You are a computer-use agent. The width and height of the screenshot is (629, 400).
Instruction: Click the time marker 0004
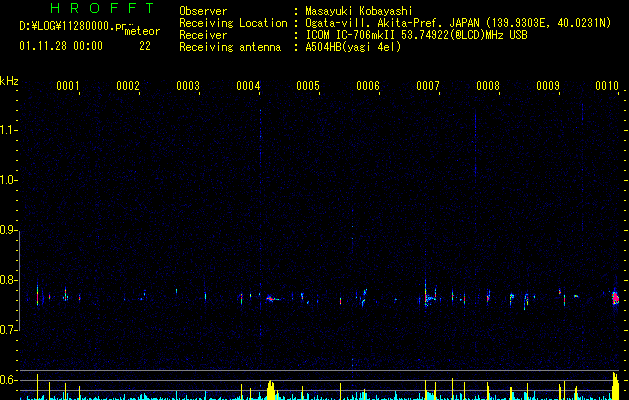[248, 86]
